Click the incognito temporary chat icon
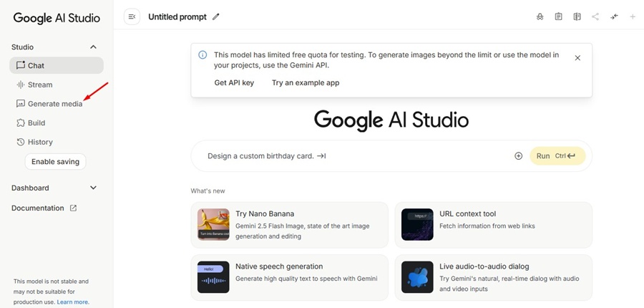The height and width of the screenshot is (308, 644). [540, 16]
